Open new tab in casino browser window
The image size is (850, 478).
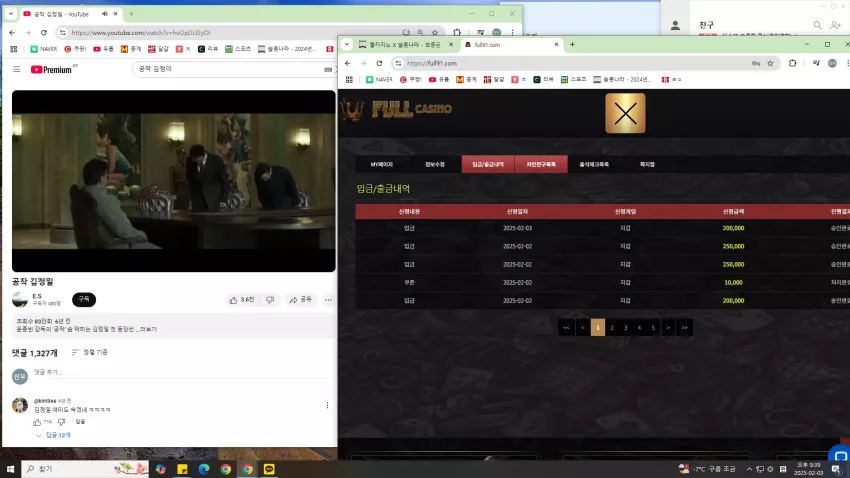click(x=572, y=44)
